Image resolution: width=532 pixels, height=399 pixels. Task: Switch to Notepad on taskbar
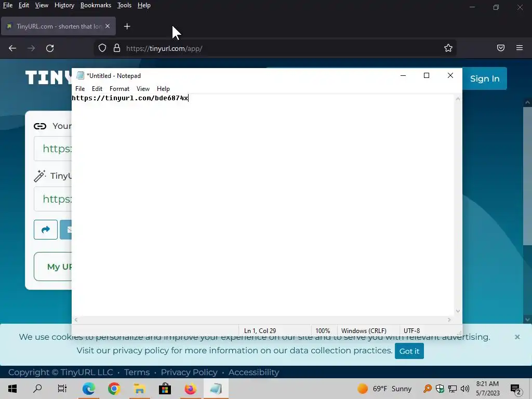216,389
